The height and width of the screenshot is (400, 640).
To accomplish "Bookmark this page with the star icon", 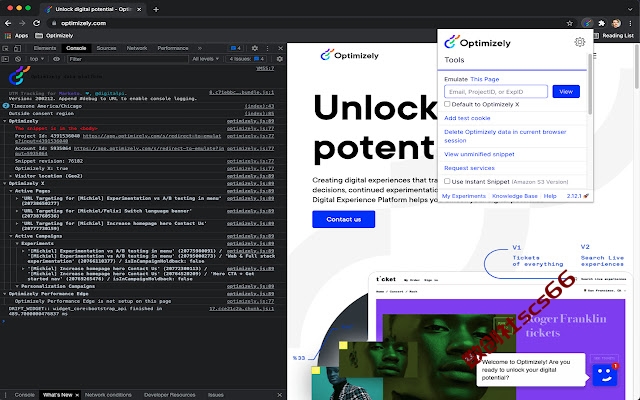I will [570, 23].
